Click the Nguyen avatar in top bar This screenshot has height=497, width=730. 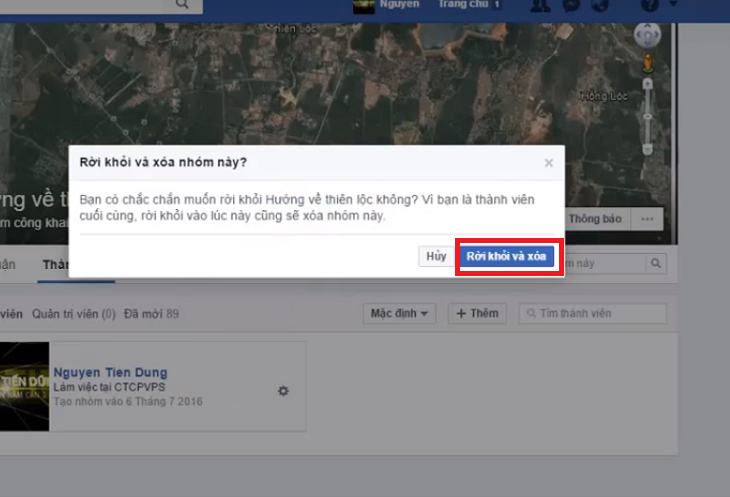(364, 6)
